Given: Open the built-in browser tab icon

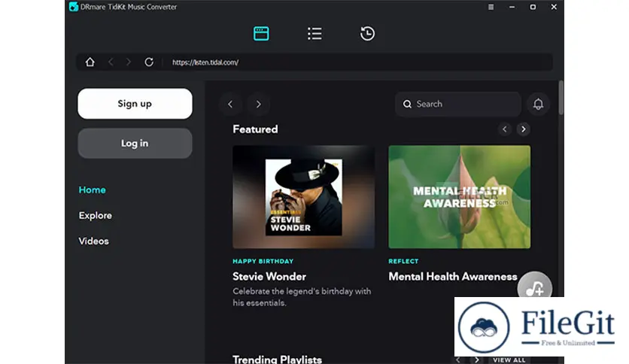Looking at the screenshot, I should pos(261,33).
